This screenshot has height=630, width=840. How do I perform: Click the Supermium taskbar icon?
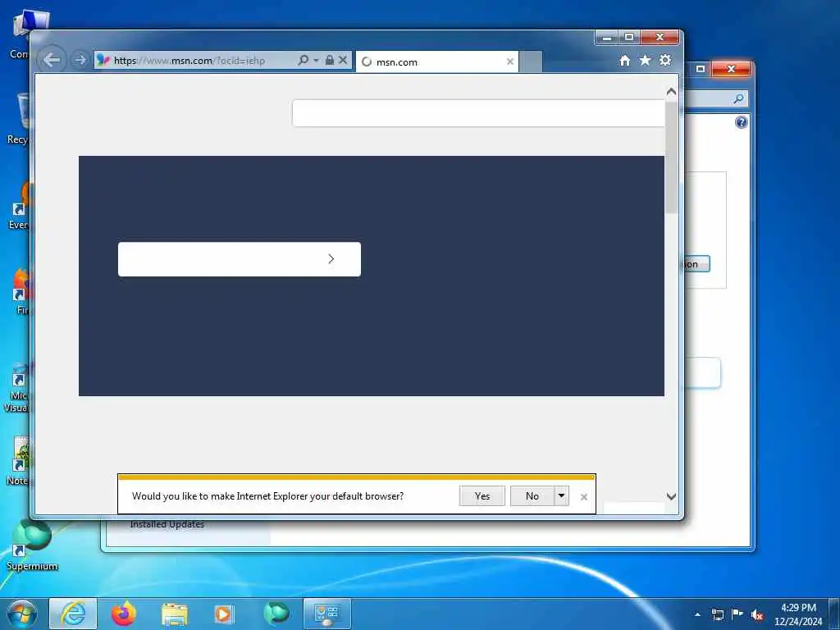click(x=276, y=614)
